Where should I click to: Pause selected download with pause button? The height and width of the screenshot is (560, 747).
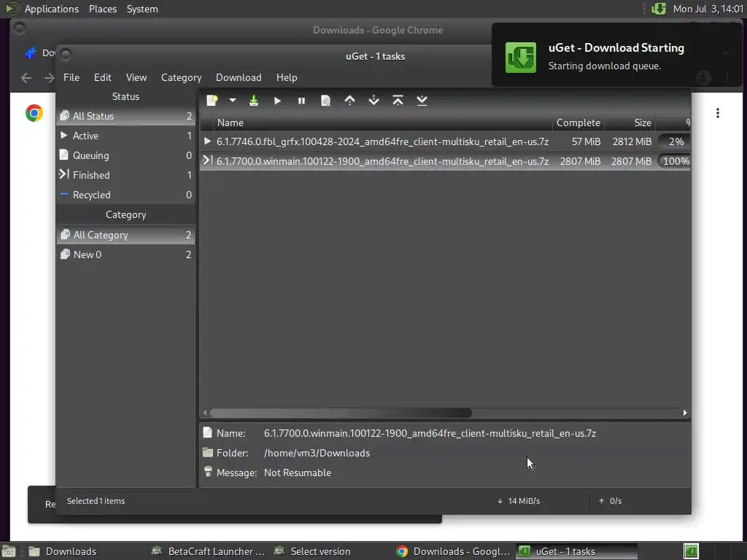(x=301, y=101)
